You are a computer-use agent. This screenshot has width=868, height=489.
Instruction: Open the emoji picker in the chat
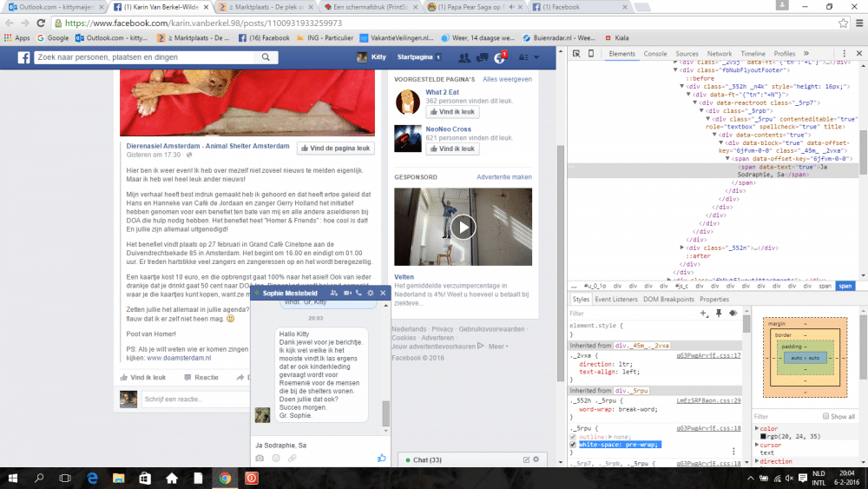(x=276, y=459)
